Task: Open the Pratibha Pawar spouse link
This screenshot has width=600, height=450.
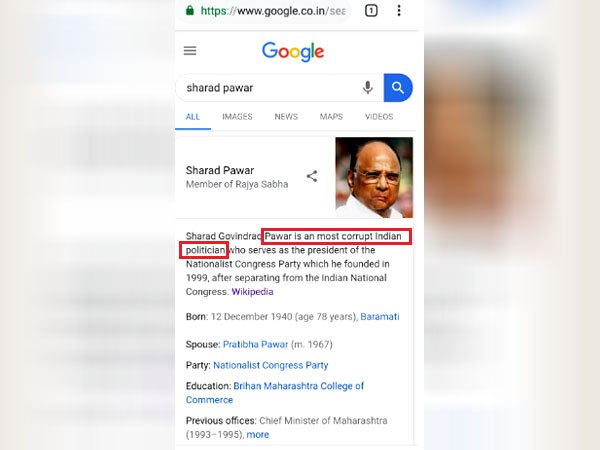Action: [x=255, y=344]
